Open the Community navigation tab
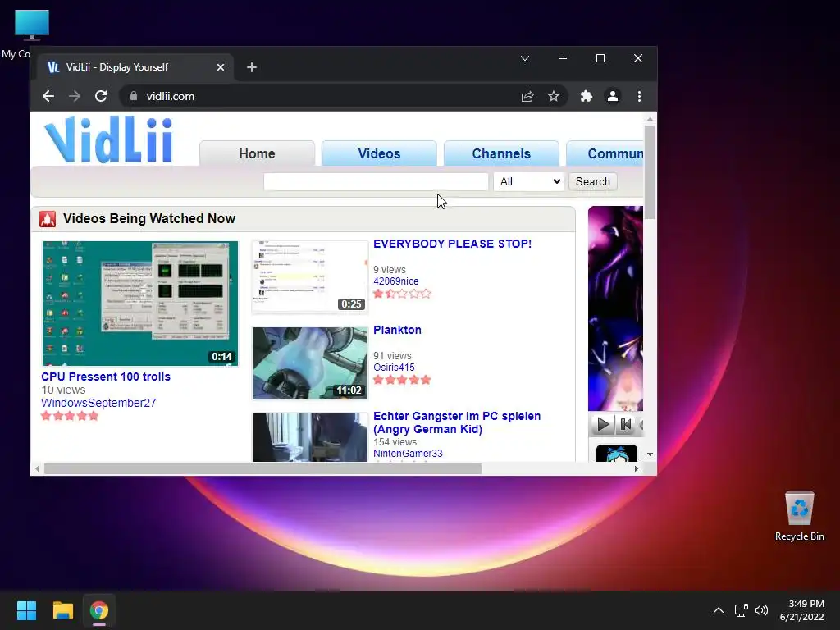Viewport: 840px width, 630px height. coord(605,153)
